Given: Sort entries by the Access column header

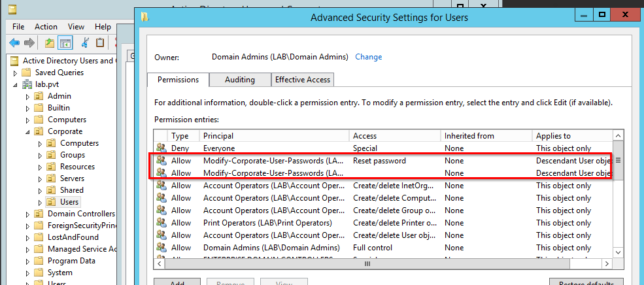Looking at the screenshot, I should point(394,136).
